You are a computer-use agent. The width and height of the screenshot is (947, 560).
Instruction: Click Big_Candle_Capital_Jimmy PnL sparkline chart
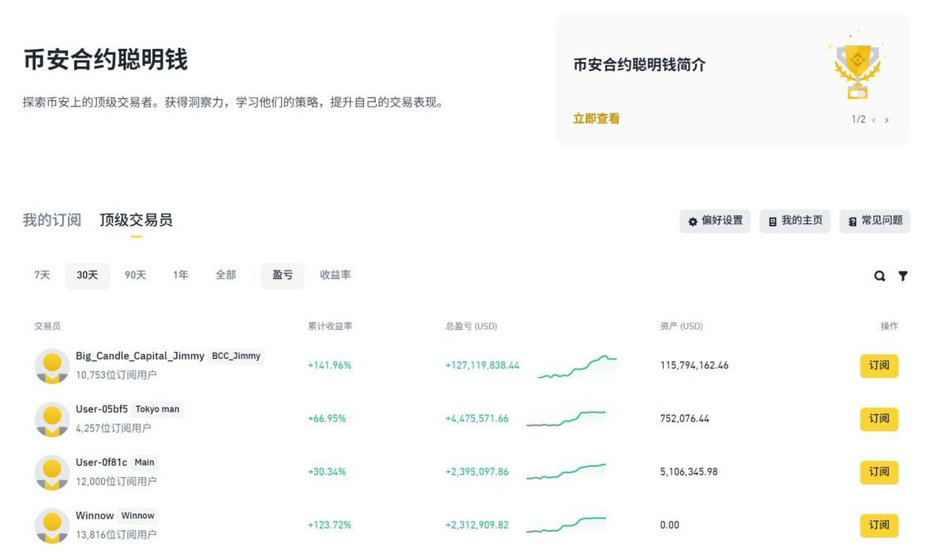pyautogui.click(x=577, y=366)
